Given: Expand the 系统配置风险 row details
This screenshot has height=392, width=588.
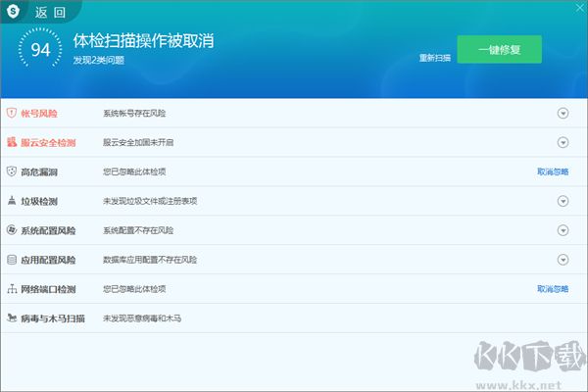Looking at the screenshot, I should [x=563, y=230].
